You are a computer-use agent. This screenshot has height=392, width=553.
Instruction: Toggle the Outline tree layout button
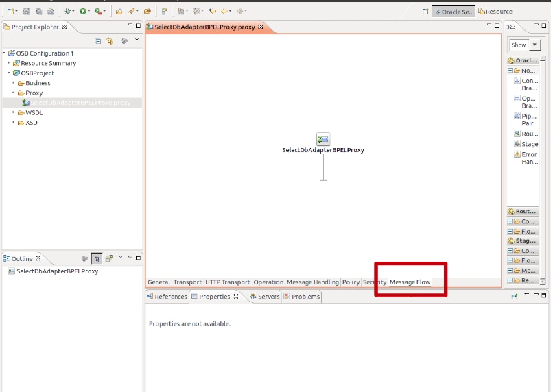[97, 258]
